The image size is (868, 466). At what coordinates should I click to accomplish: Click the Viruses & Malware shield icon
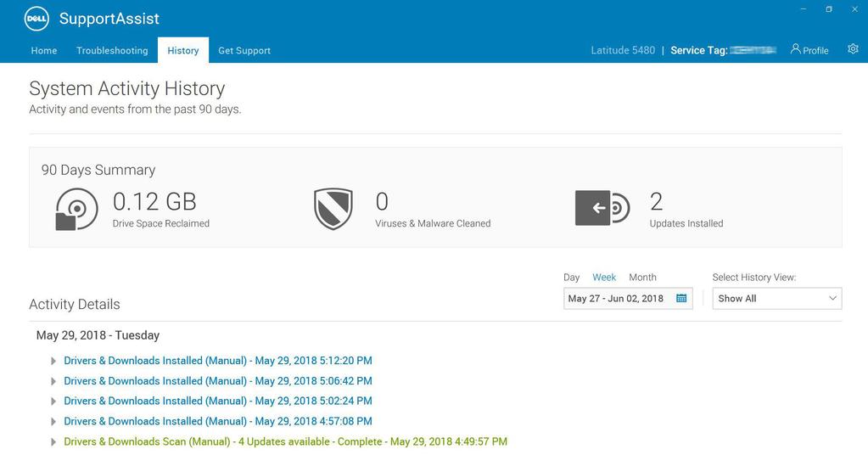[x=333, y=209]
